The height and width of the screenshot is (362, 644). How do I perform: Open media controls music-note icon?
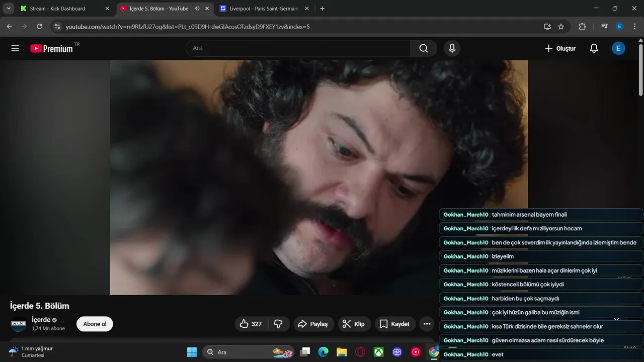(x=604, y=27)
